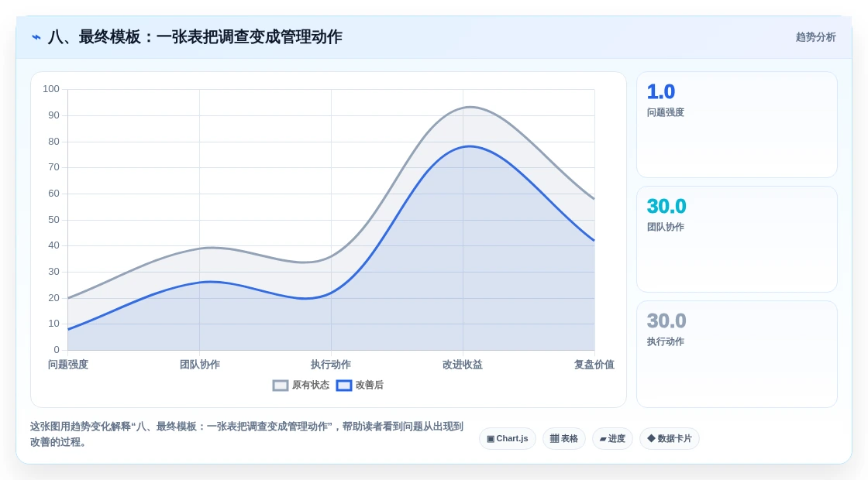Viewport: 868px width, 480px height.
Task: Select the 表格 tag pill
Action: (x=564, y=438)
